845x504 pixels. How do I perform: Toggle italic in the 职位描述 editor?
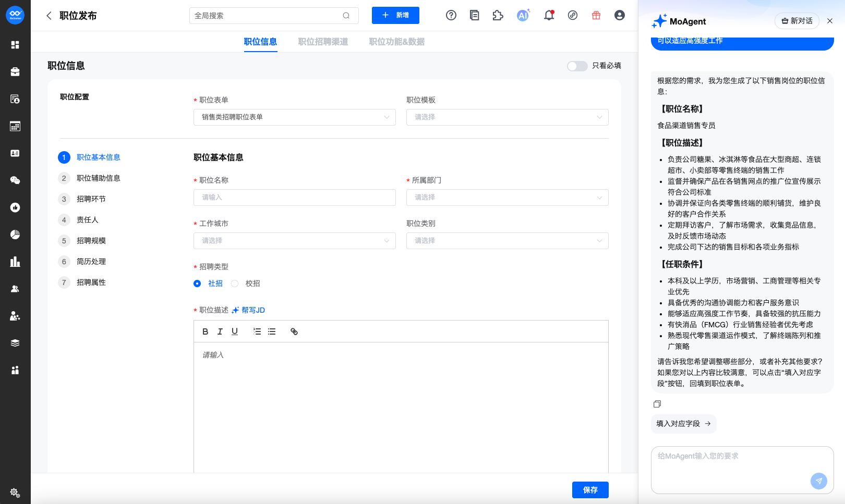[x=220, y=331]
